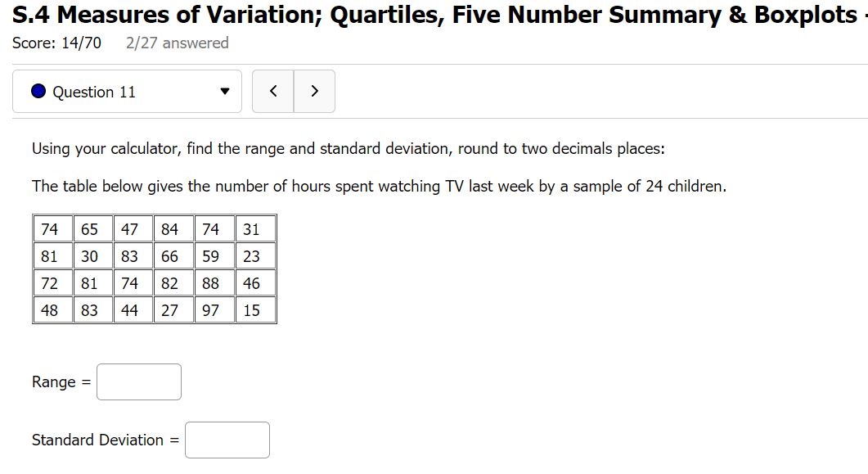Advance to Question 12 using the forward arrow

point(314,91)
